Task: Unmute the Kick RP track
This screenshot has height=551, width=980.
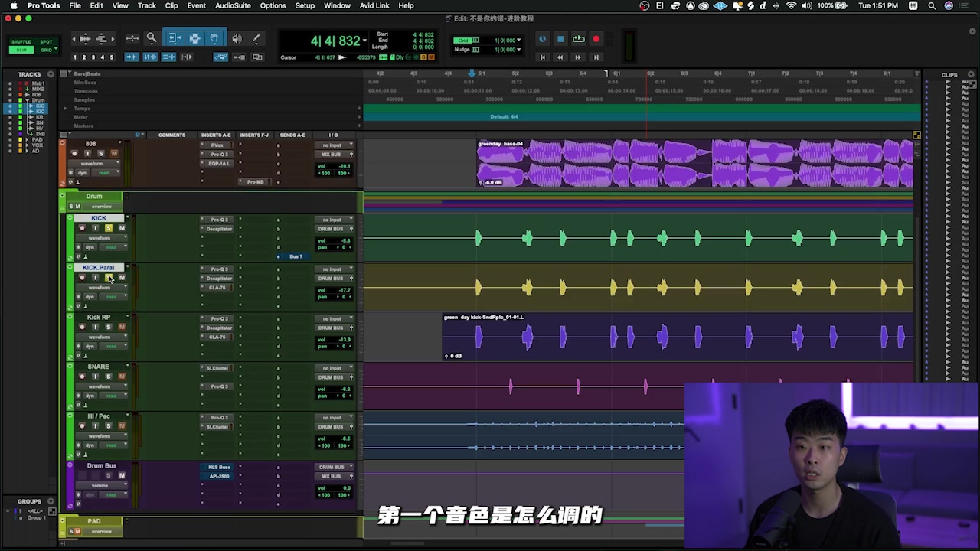Action: tap(122, 327)
